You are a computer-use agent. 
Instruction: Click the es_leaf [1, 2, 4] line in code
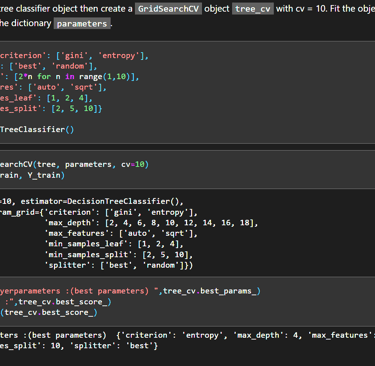click(x=46, y=98)
